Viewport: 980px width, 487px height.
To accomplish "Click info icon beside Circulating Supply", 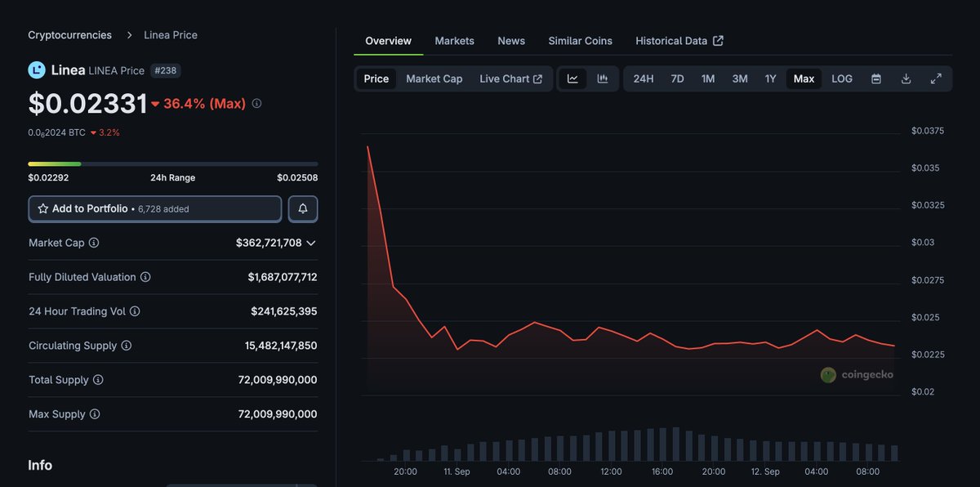I will pos(127,346).
